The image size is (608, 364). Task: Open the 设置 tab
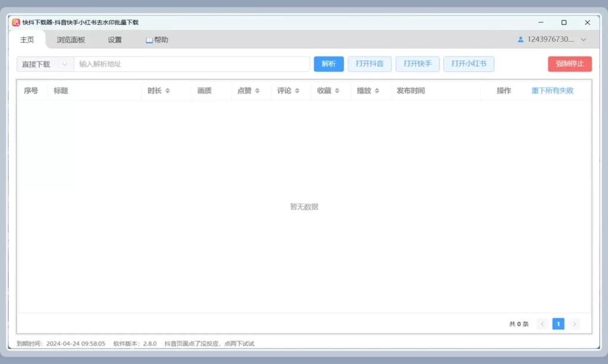pos(115,40)
